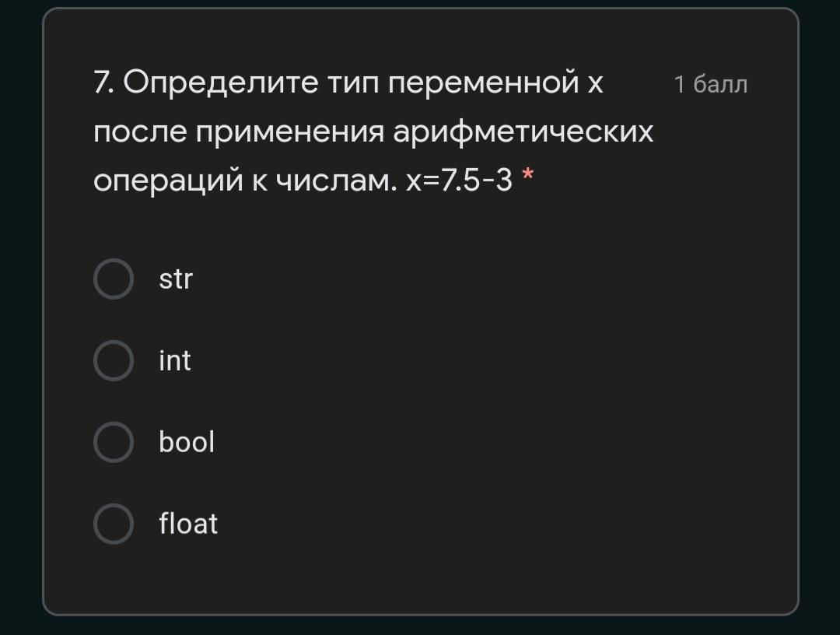Click the red required asterisk
The height and width of the screenshot is (635, 840).
pos(528,176)
